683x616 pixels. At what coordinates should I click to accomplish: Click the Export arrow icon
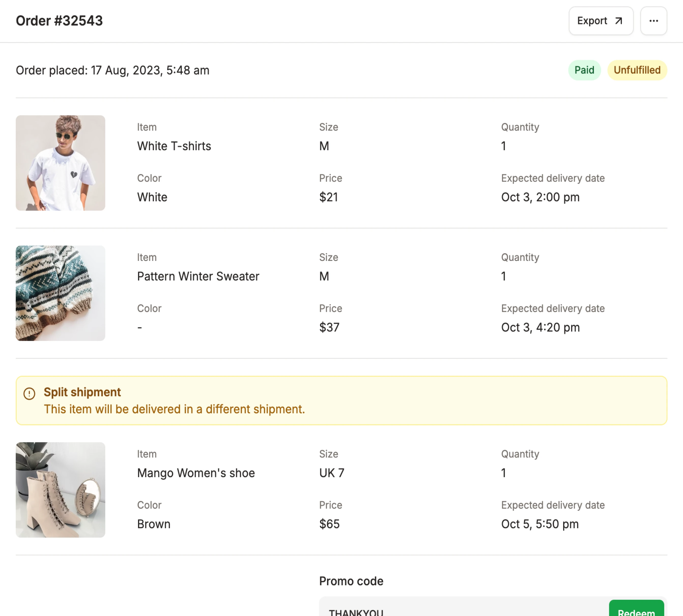point(618,21)
